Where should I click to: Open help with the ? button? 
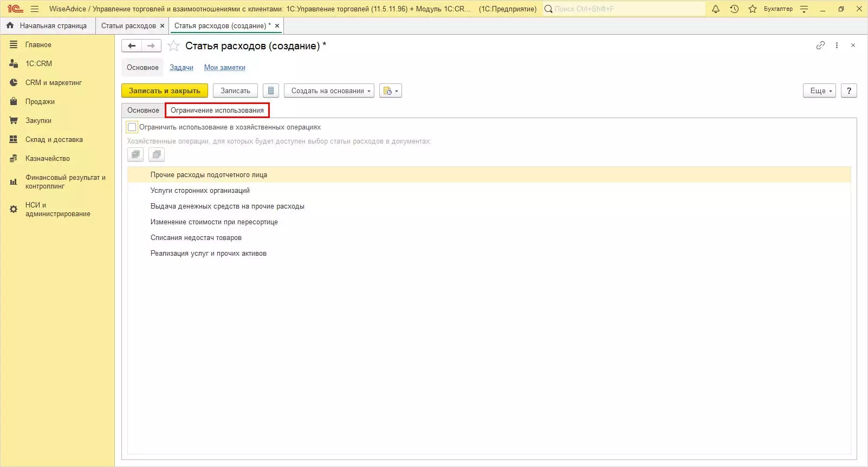tap(849, 90)
